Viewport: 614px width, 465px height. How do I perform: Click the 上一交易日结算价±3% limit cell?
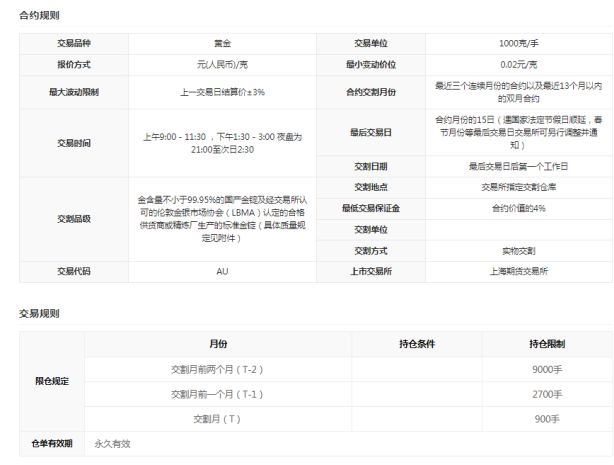pyautogui.click(x=222, y=92)
